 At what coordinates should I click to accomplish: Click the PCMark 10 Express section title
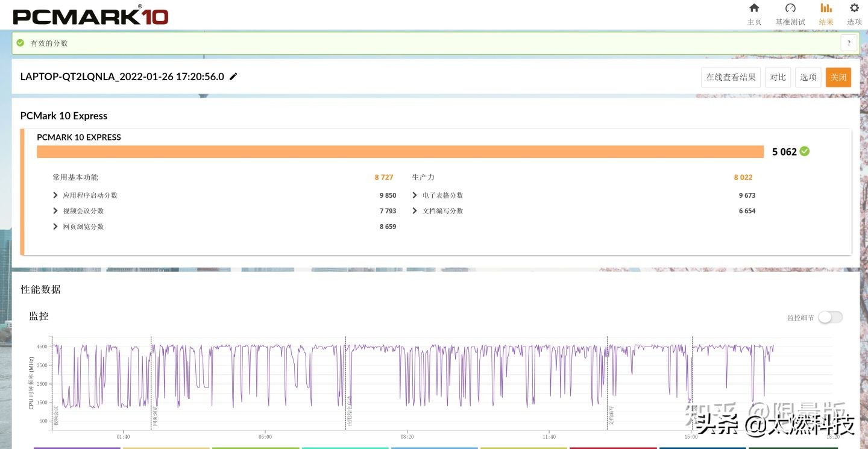(64, 116)
